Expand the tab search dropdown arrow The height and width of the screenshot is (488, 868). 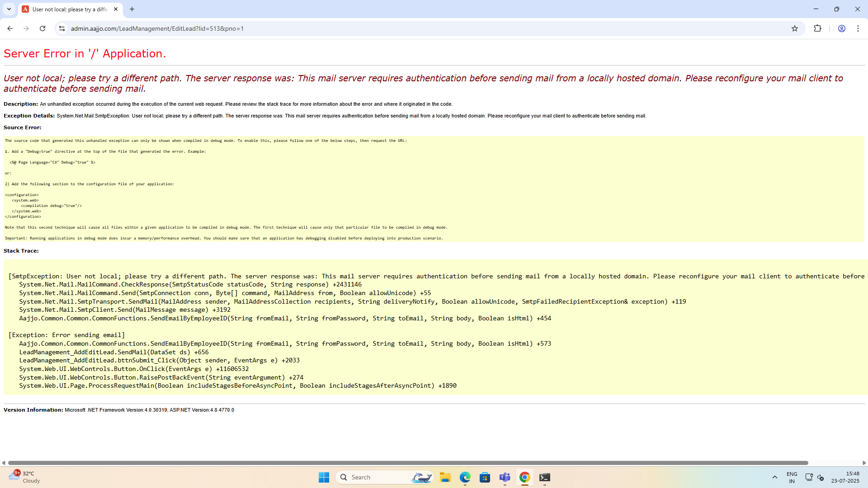[x=9, y=9]
